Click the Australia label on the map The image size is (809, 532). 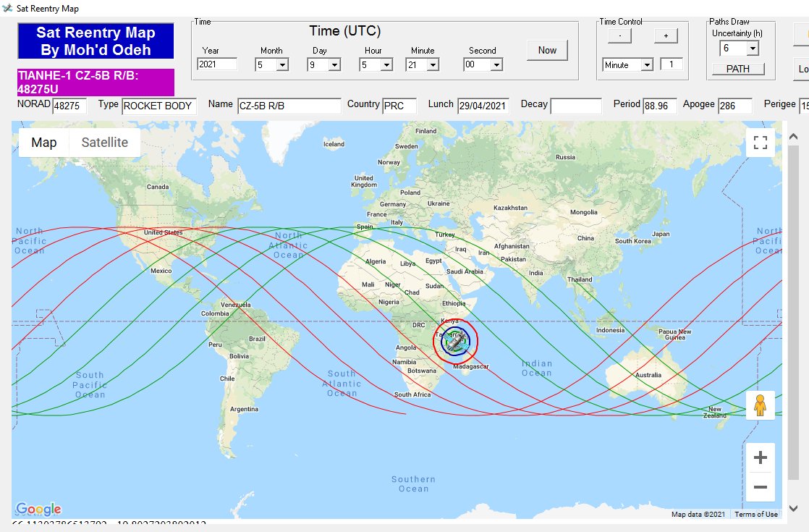(648, 375)
